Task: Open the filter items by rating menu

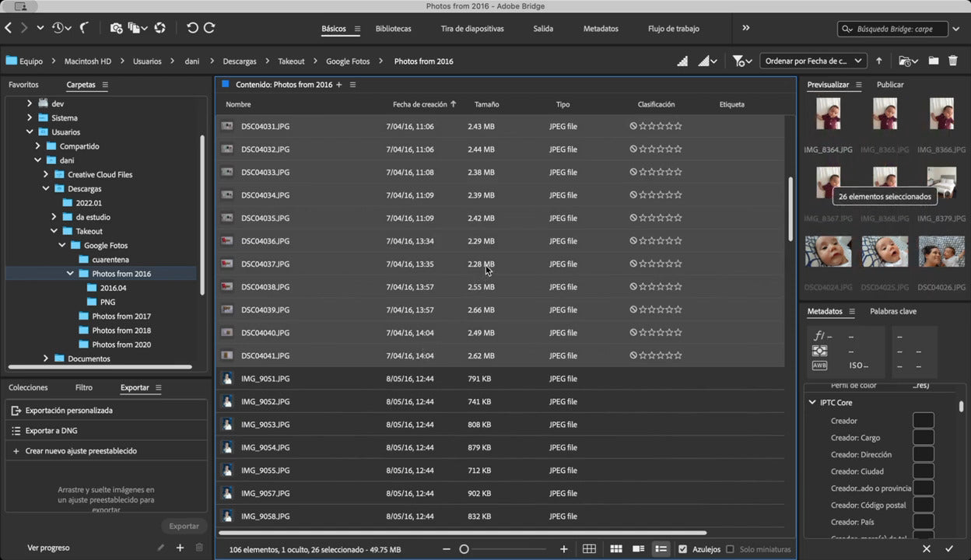Action: click(742, 61)
